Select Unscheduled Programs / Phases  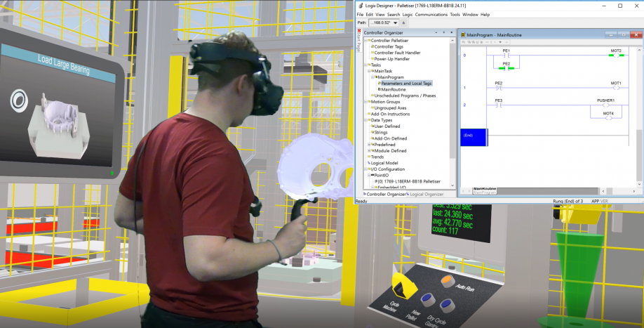pyautogui.click(x=405, y=96)
